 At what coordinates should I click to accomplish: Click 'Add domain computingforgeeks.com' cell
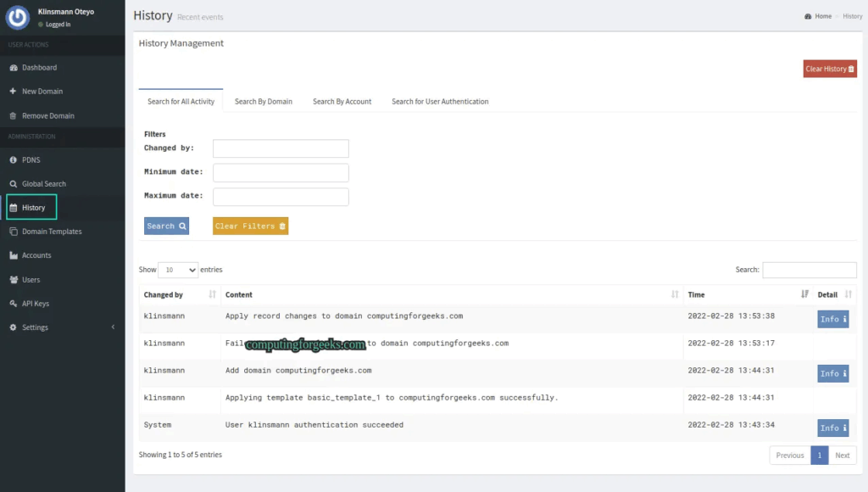[x=298, y=371]
